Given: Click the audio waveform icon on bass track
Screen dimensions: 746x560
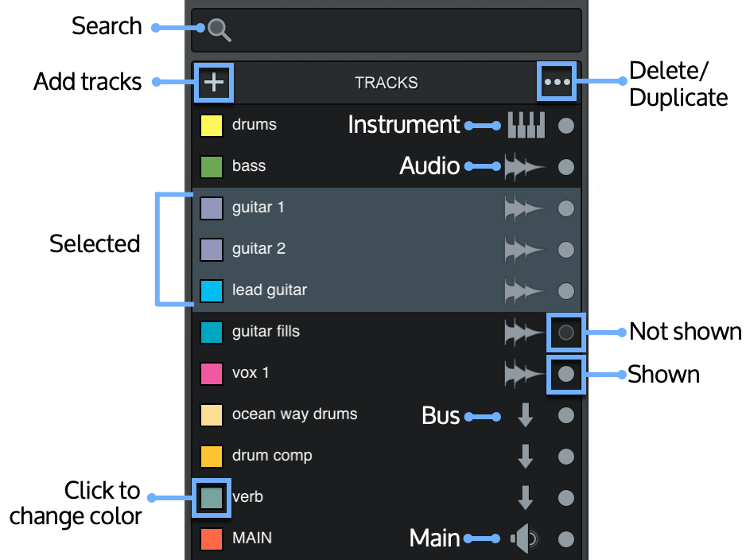Looking at the screenshot, I should click(525, 166).
